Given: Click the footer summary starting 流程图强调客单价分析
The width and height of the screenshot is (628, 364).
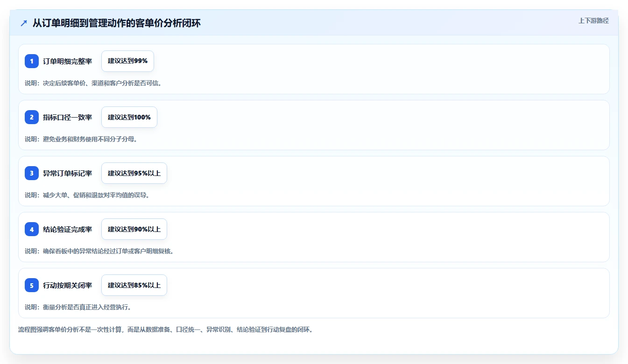Looking at the screenshot, I should 165,329.
